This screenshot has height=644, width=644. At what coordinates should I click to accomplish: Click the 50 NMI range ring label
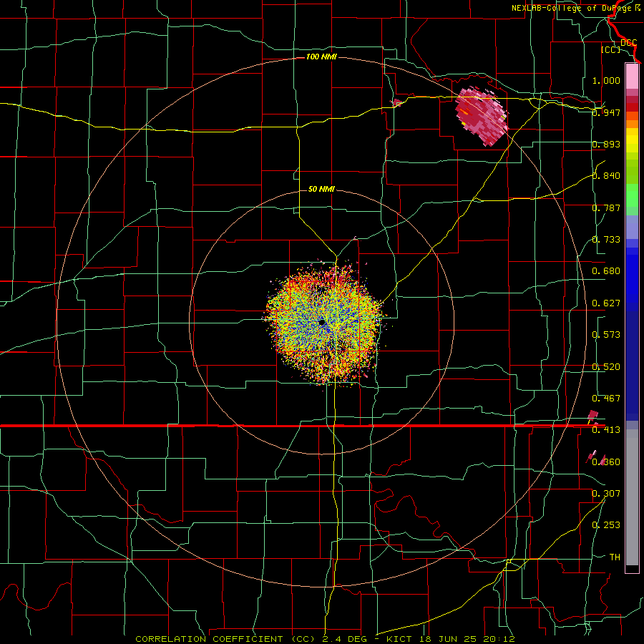(x=321, y=190)
